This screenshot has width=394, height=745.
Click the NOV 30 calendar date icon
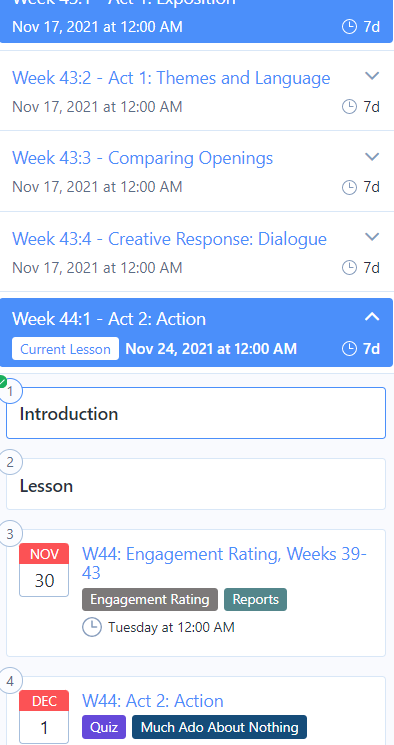(x=44, y=570)
